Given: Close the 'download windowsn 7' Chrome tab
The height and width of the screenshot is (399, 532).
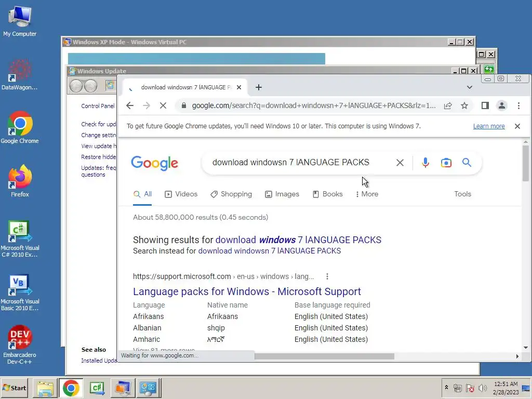Looking at the screenshot, I should (239, 87).
